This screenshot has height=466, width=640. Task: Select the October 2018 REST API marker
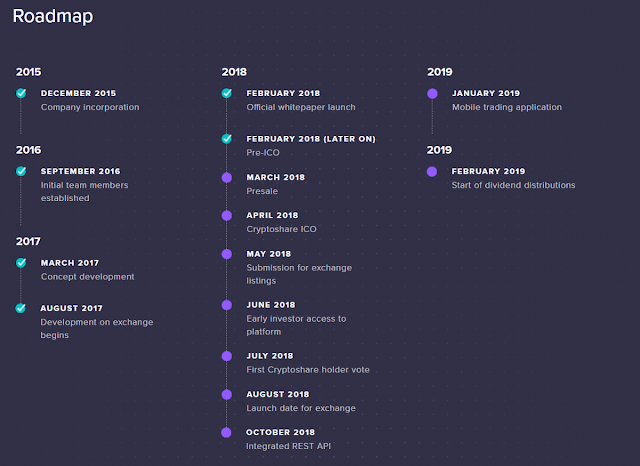click(x=227, y=432)
